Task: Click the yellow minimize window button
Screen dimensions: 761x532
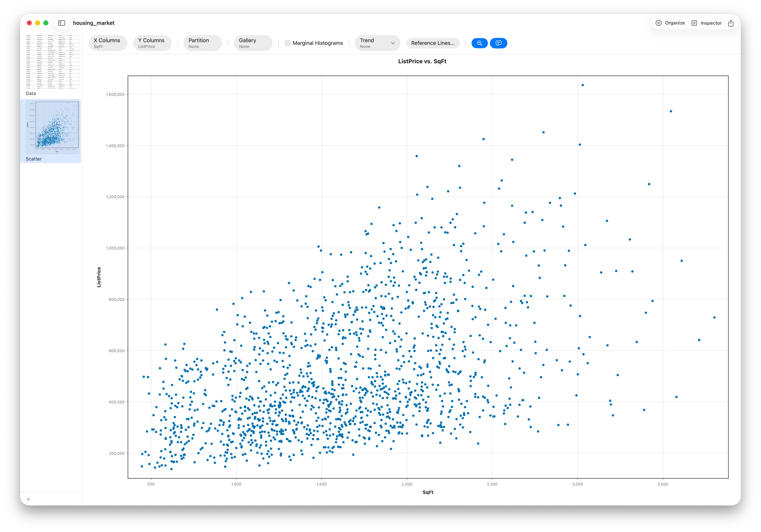Action: pyautogui.click(x=37, y=23)
